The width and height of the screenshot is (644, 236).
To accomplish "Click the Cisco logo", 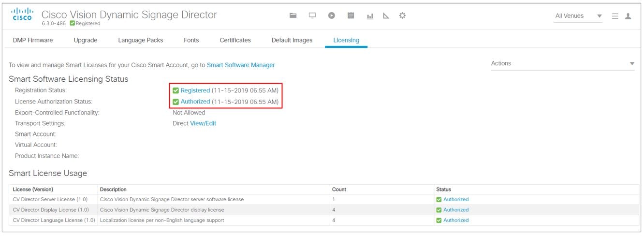I will pos(22,14).
